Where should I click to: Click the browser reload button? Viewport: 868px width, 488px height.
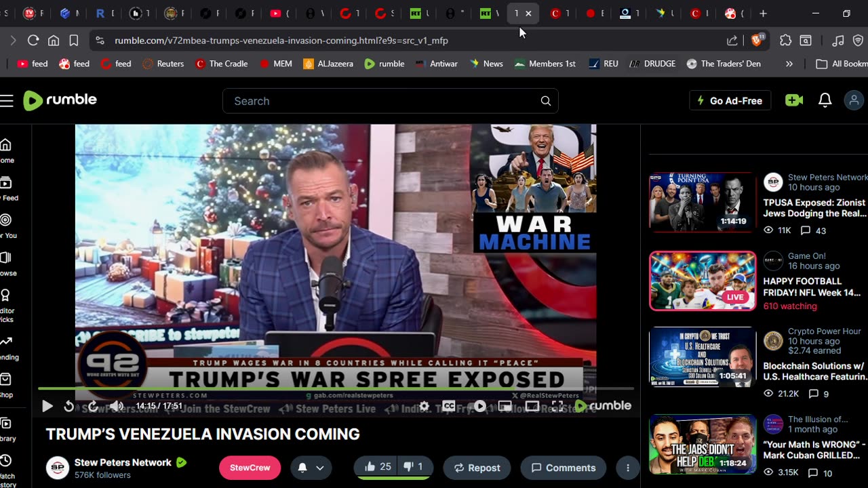pyautogui.click(x=33, y=41)
